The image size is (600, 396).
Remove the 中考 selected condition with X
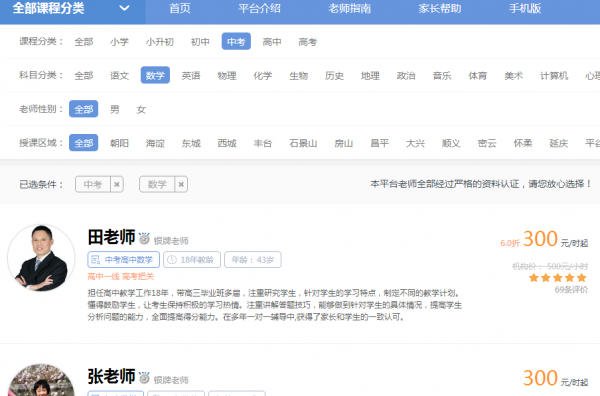[x=117, y=184]
